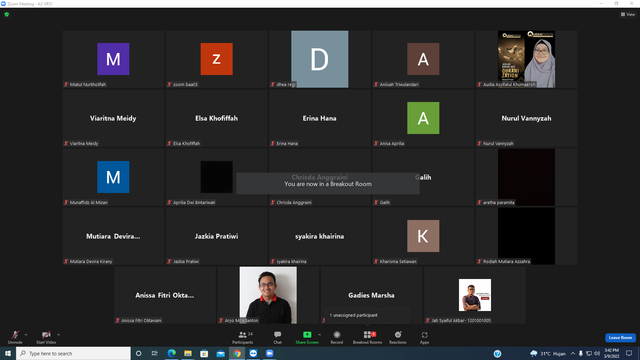Image resolution: width=640 pixels, height=360 pixels.
Task: Select the man in black shirt photo
Action: 268,295
